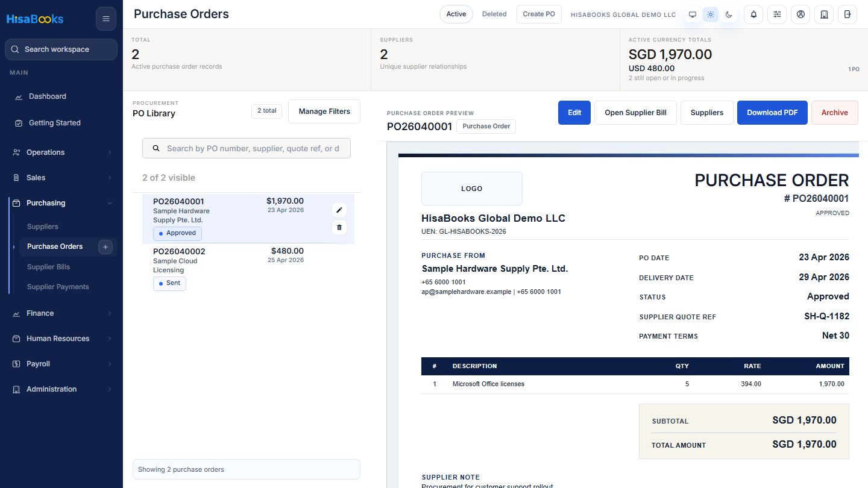Open user profile icon
This screenshot has width=868, height=488.
pos(800,14)
